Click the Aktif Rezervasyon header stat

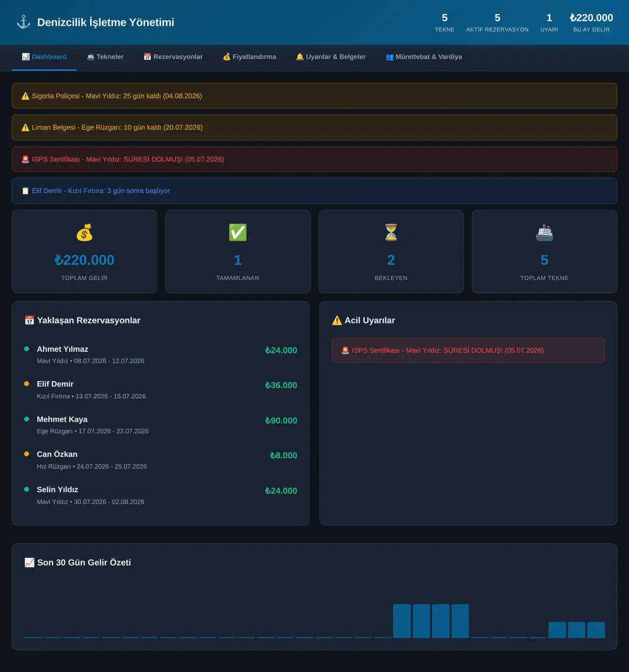tap(497, 23)
